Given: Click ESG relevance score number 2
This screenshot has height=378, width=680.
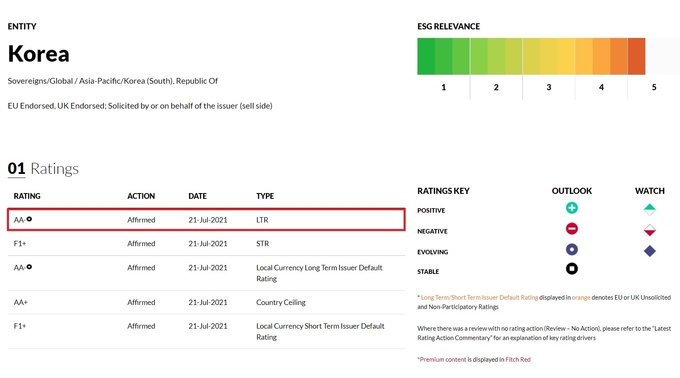Looking at the screenshot, I should click(x=496, y=87).
